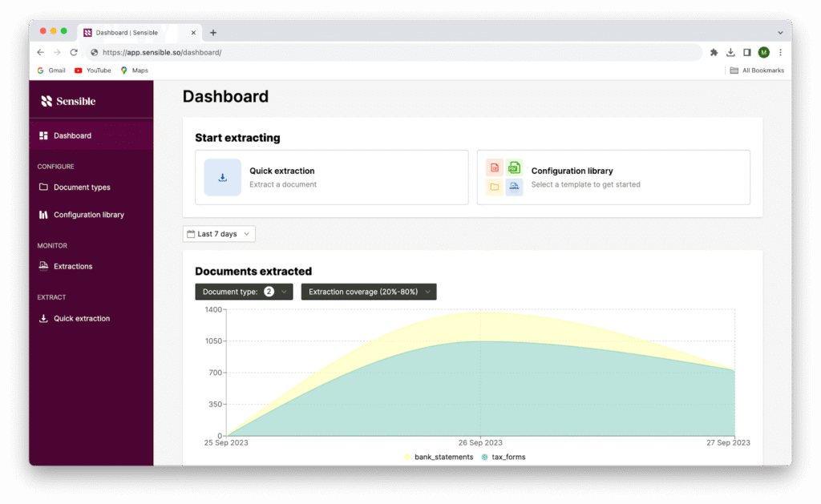Open the Last 7 days date dropdown
Viewport: 821px width, 504px height.
(219, 234)
